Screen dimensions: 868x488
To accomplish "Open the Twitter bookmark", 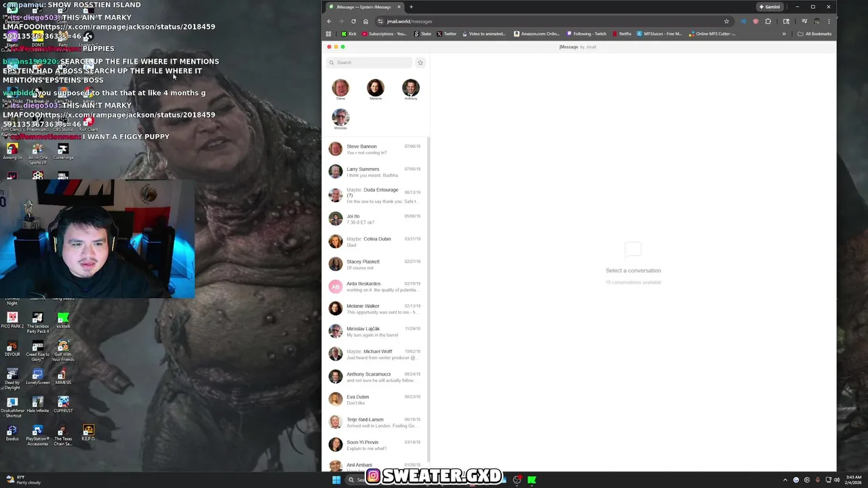I will (x=447, y=34).
